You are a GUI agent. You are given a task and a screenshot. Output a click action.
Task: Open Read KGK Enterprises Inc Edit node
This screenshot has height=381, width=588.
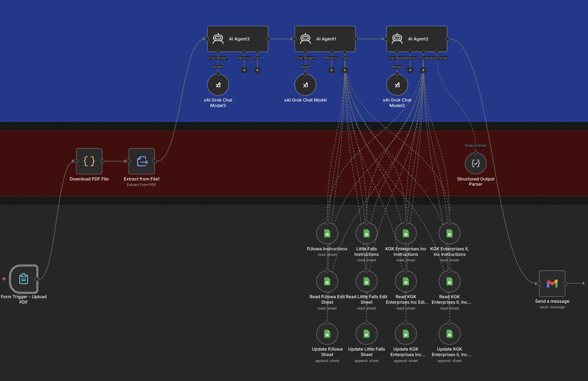(406, 281)
